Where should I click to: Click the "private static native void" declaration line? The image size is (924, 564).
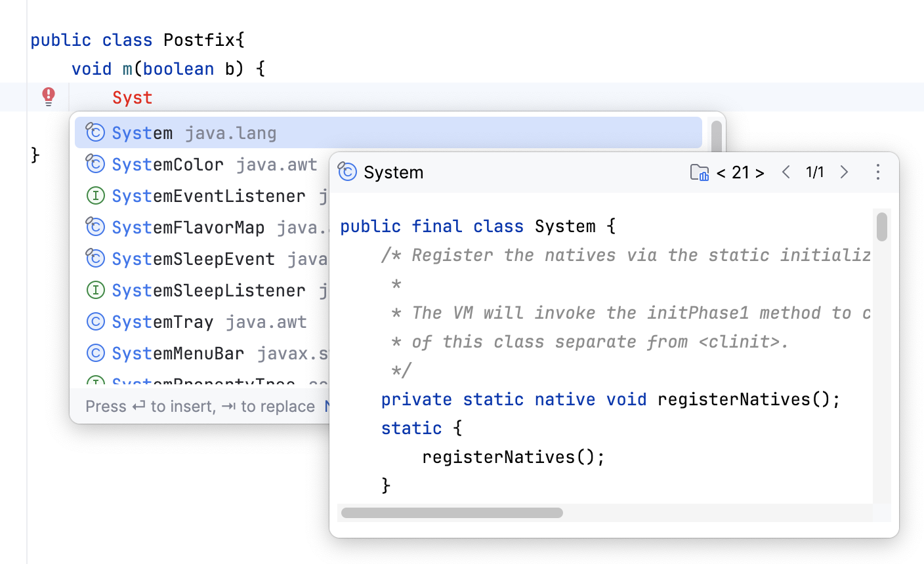(x=611, y=399)
